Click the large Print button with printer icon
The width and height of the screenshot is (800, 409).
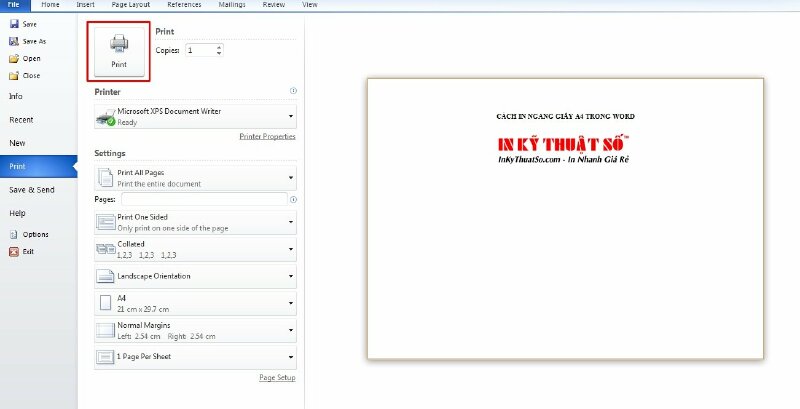tap(118, 51)
